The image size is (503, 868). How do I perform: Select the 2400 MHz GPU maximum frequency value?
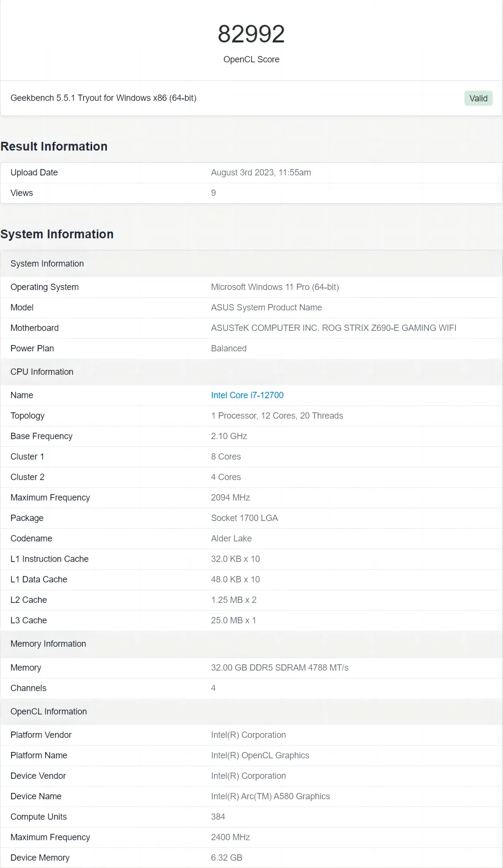[231, 837]
